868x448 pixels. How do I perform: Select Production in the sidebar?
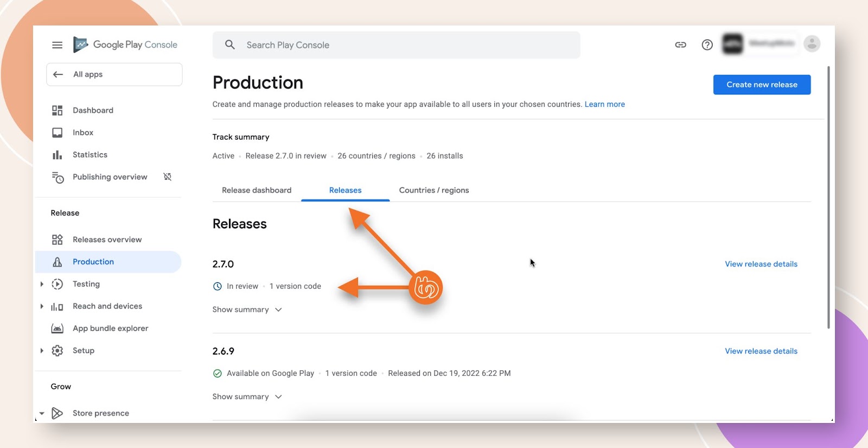coord(108,262)
